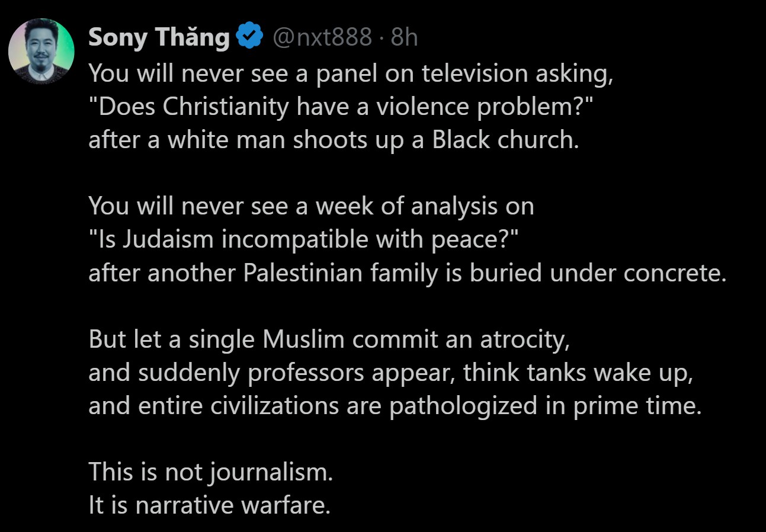The image size is (766, 532).
Task: Click the @nxt888 handle
Action: tap(322, 38)
